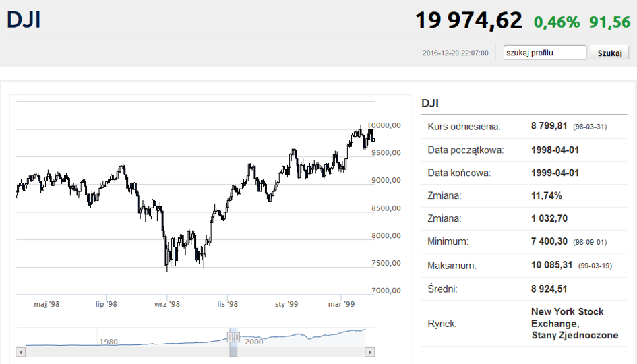Select the right range handle in the navigator

click(237, 337)
